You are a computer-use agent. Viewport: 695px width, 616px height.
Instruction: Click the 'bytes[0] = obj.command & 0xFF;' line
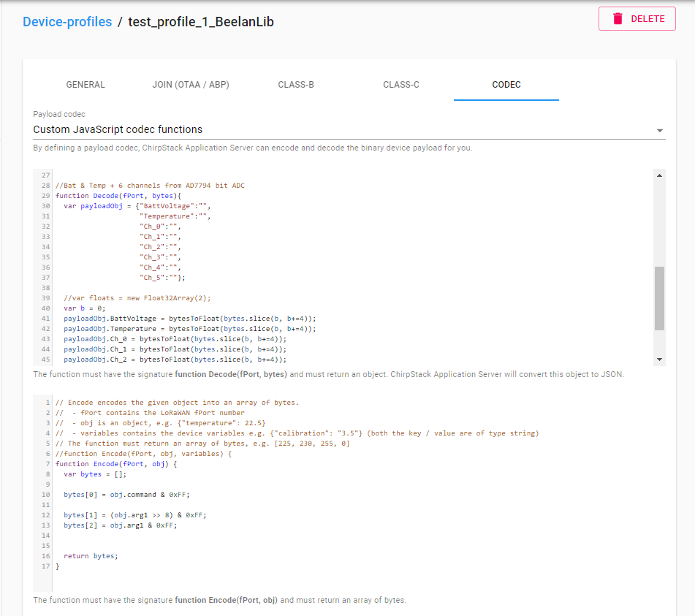click(x=126, y=494)
